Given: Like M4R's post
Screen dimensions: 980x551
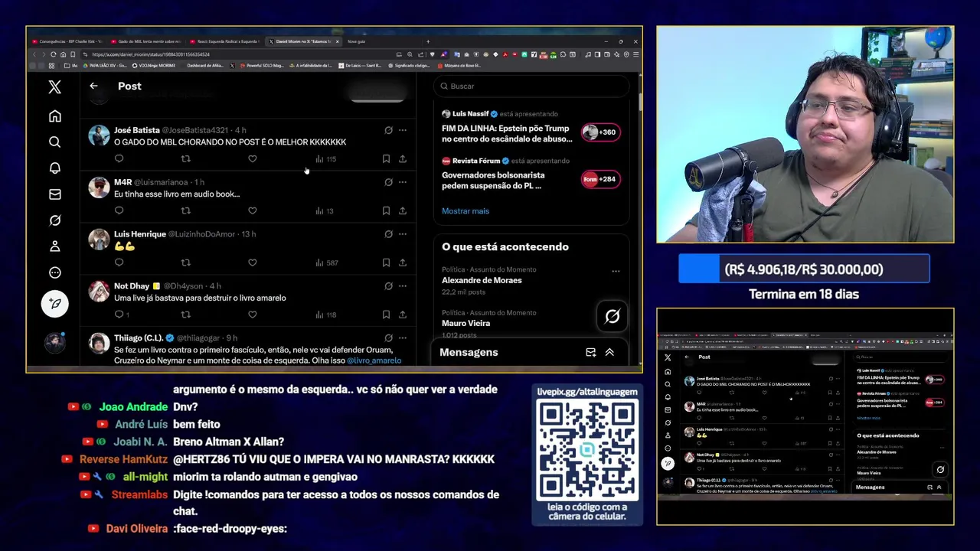Looking at the screenshot, I should 253,211.
